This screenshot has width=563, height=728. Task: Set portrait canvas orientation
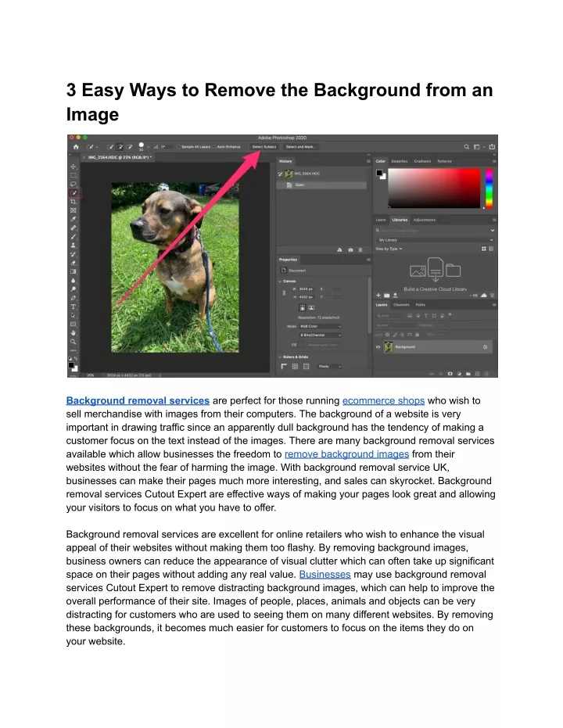pos(302,307)
